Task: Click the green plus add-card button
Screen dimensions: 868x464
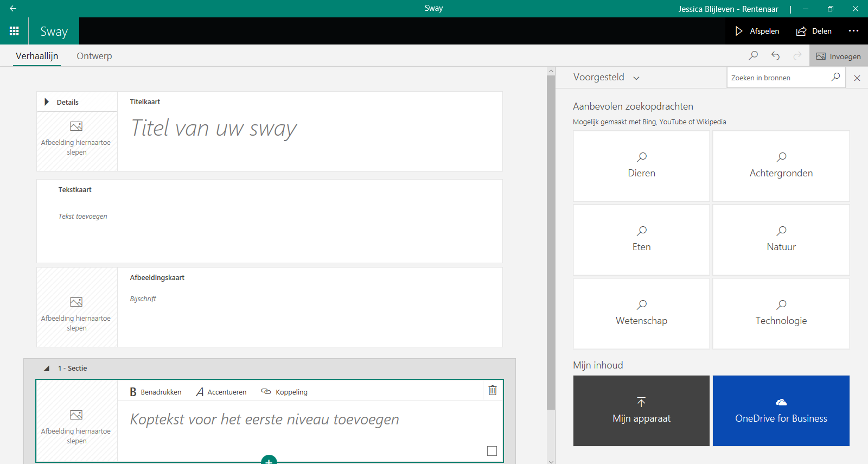Action: click(x=269, y=460)
